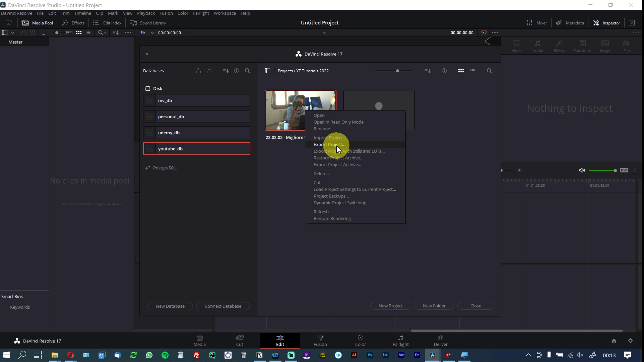Toggle the Inspector panel
This screenshot has width=644, height=362.
tap(607, 23)
